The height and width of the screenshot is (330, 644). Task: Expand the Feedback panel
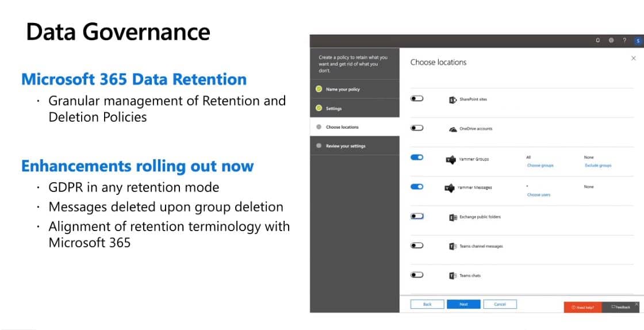click(620, 308)
